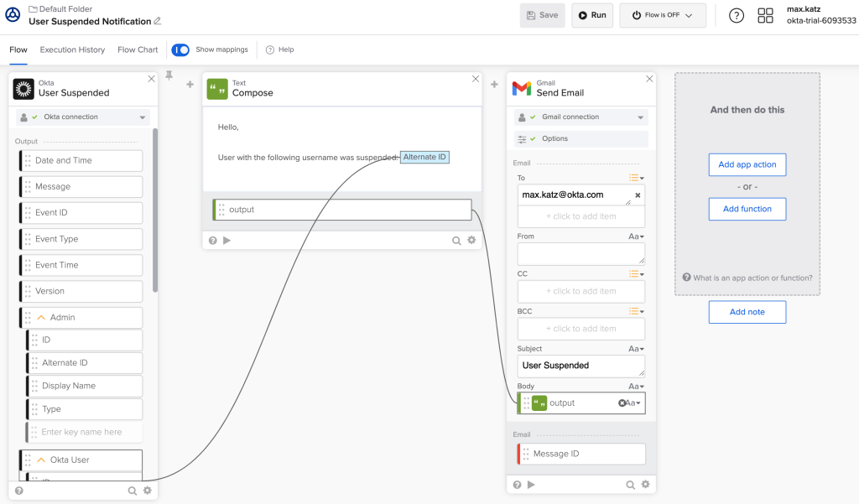Viewport: 859px width, 504px height.
Task: Click the pin icon on the User Suspended card
Action: (168, 77)
